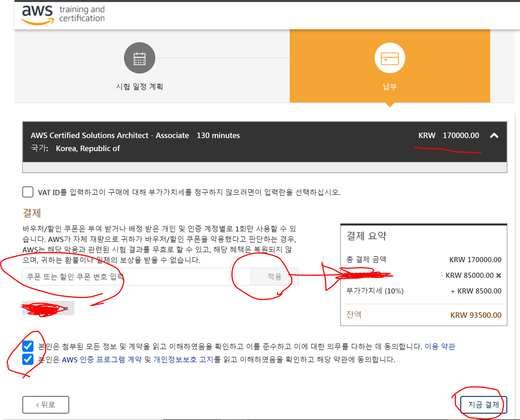Focus the coupon code input field
The height and width of the screenshot is (420, 520).
tap(136, 277)
